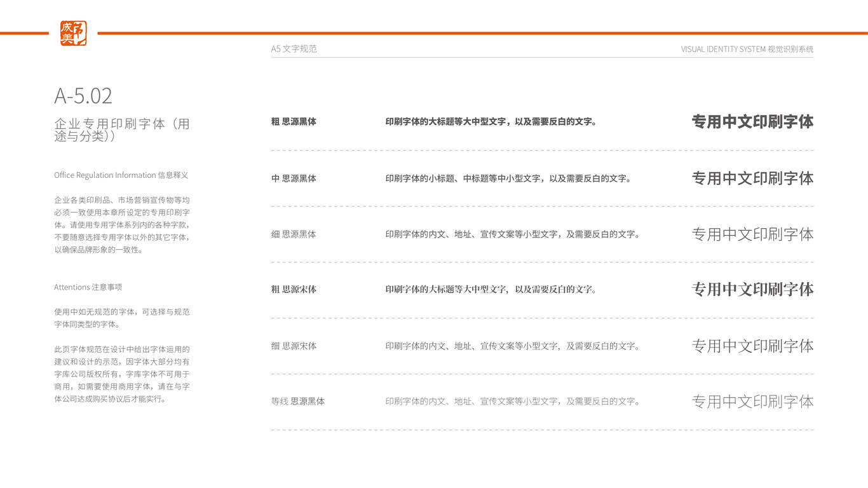Screen dimensions: 868x488
Task: Click the 'Attentions 注意事项' heading
Action: [88, 287]
